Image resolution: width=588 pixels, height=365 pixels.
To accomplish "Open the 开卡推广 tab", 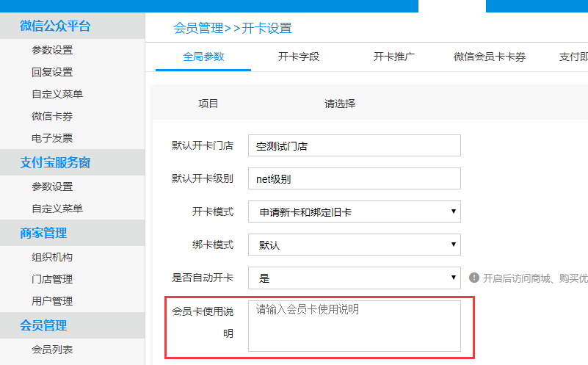I will point(394,57).
